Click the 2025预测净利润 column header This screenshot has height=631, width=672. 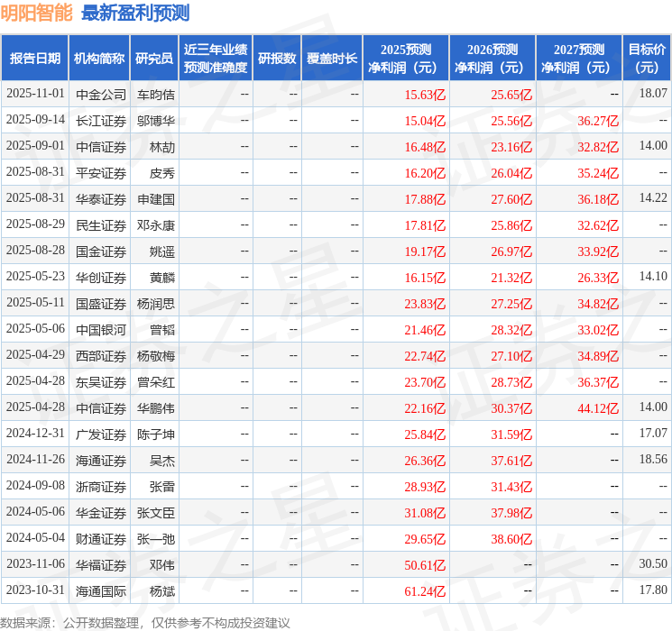tap(406, 58)
